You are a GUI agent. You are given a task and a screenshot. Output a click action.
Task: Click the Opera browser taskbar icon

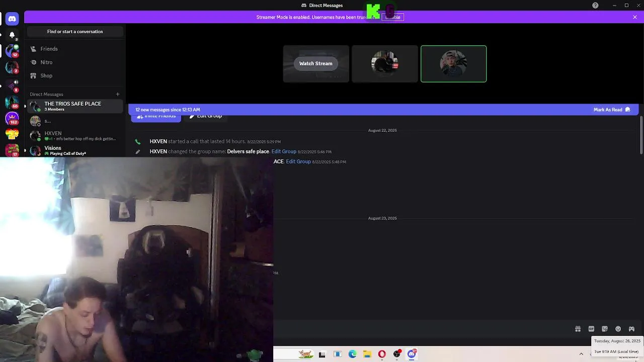coord(382,354)
